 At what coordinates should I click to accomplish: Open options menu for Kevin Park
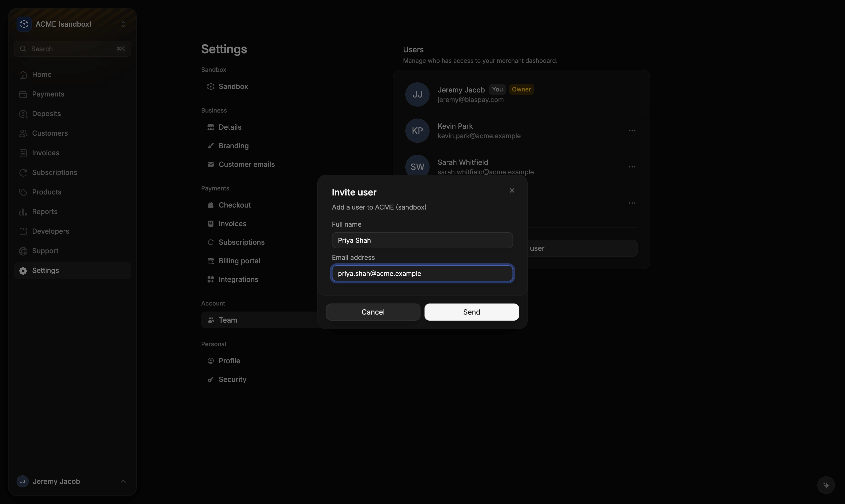point(632,131)
